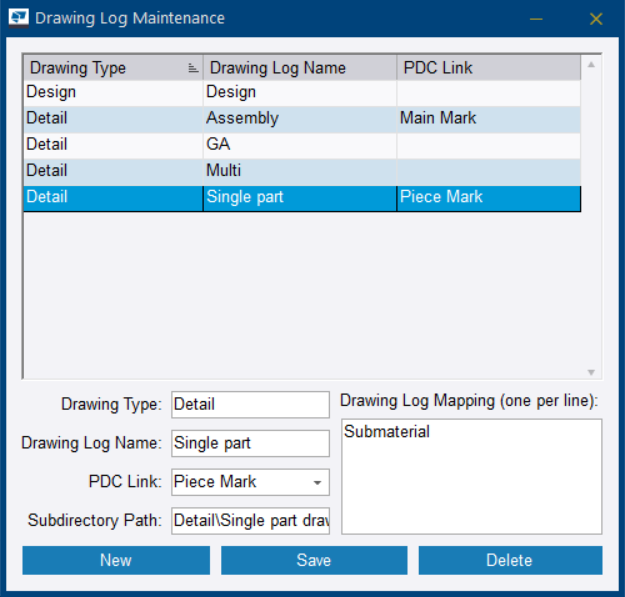Image resolution: width=625 pixels, height=597 pixels.
Task: Sort by Drawing Log Name column header
Action: click(299, 68)
